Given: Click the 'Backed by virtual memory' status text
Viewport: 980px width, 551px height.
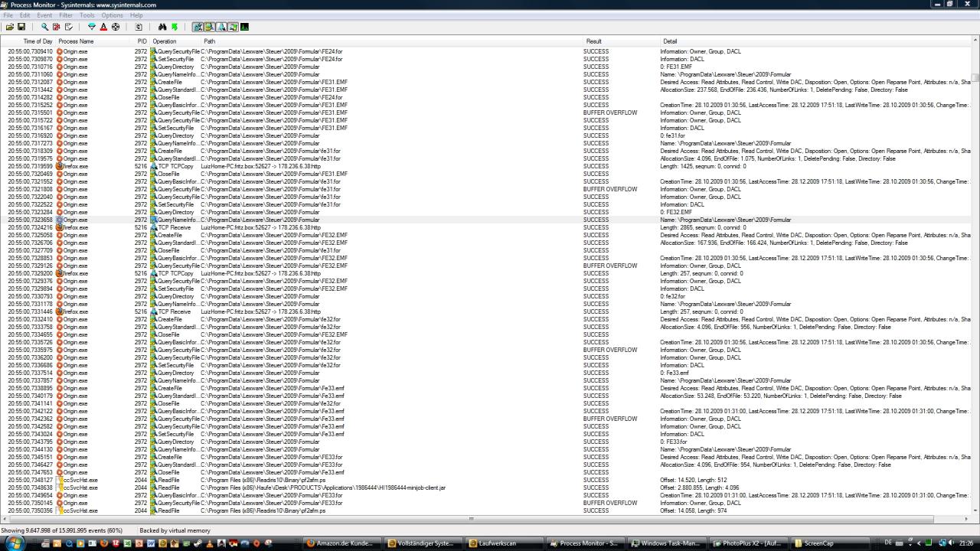Looking at the screenshot, I should [x=175, y=530].
